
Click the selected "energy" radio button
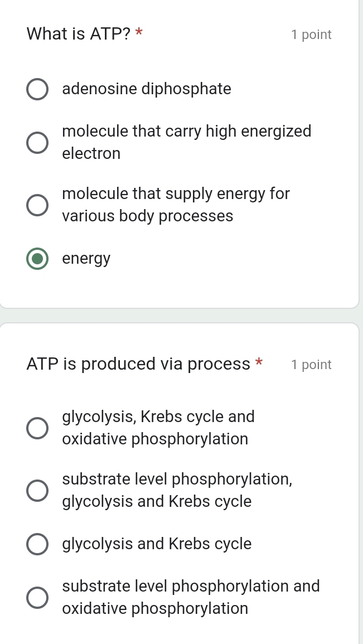tap(37, 259)
